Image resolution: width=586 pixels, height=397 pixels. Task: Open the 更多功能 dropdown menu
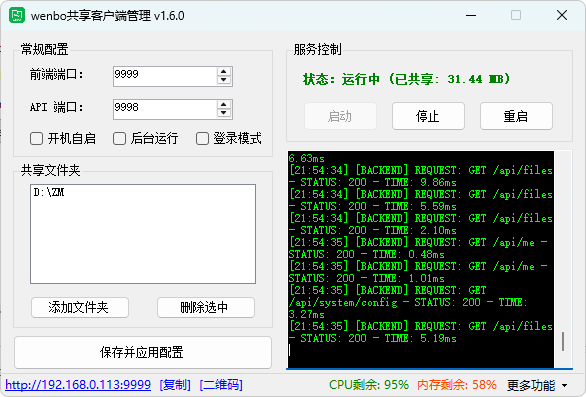point(537,385)
